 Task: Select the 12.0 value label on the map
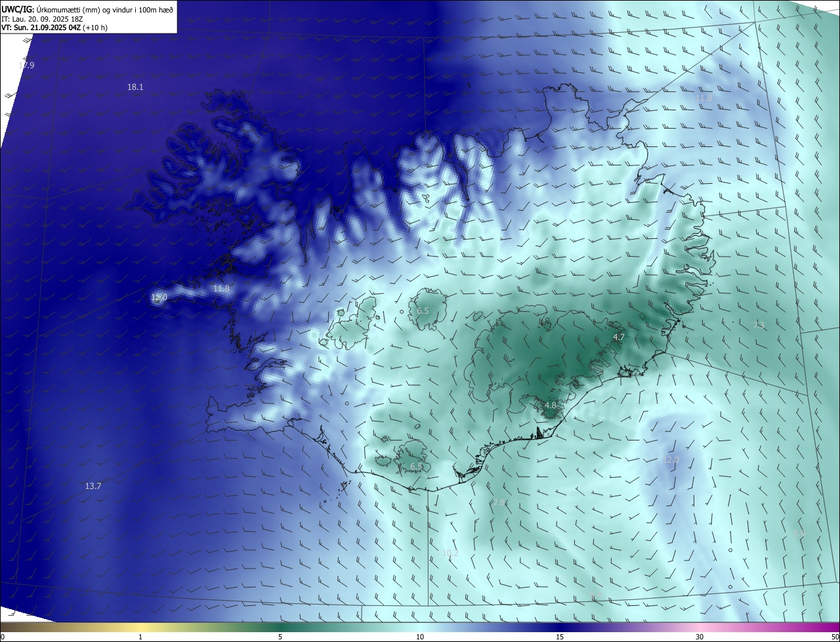point(671,460)
